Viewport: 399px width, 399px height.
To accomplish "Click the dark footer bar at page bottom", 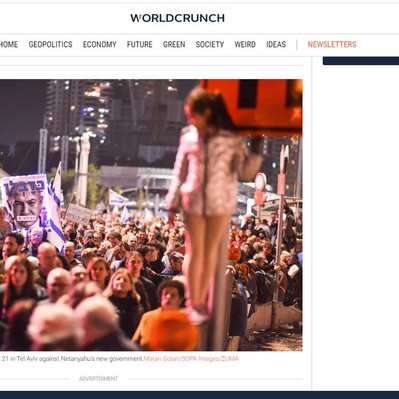I will pyautogui.click(x=199, y=395).
